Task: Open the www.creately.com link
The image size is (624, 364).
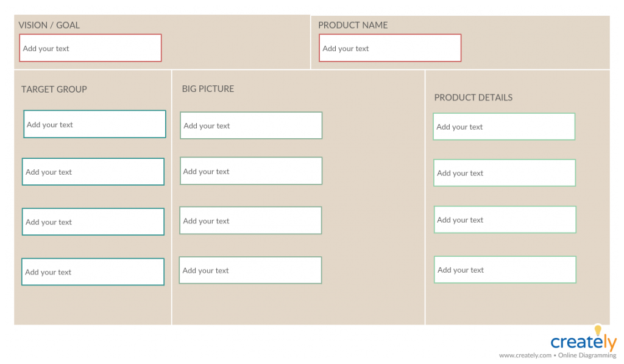Action: [x=525, y=355]
